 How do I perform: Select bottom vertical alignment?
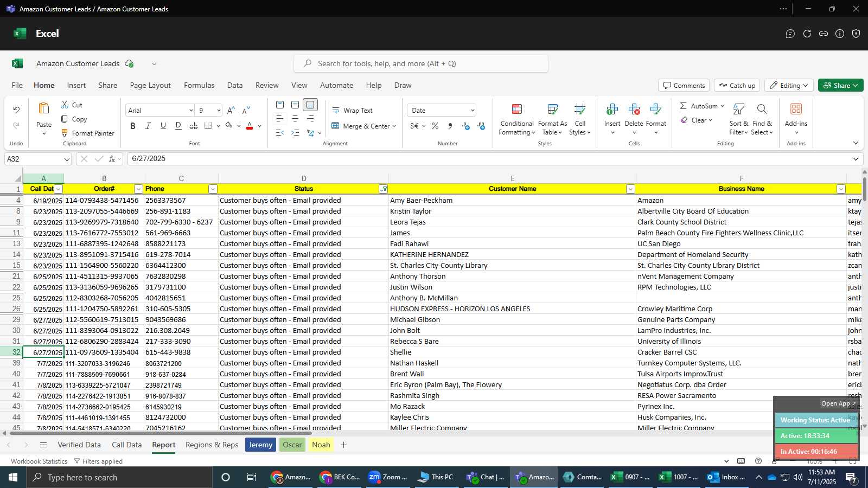pos(310,105)
